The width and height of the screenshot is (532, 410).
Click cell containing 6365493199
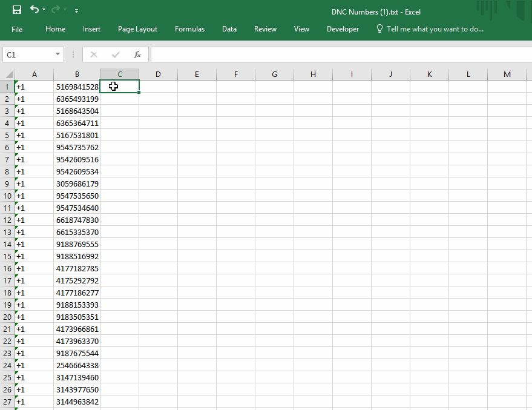click(x=77, y=99)
